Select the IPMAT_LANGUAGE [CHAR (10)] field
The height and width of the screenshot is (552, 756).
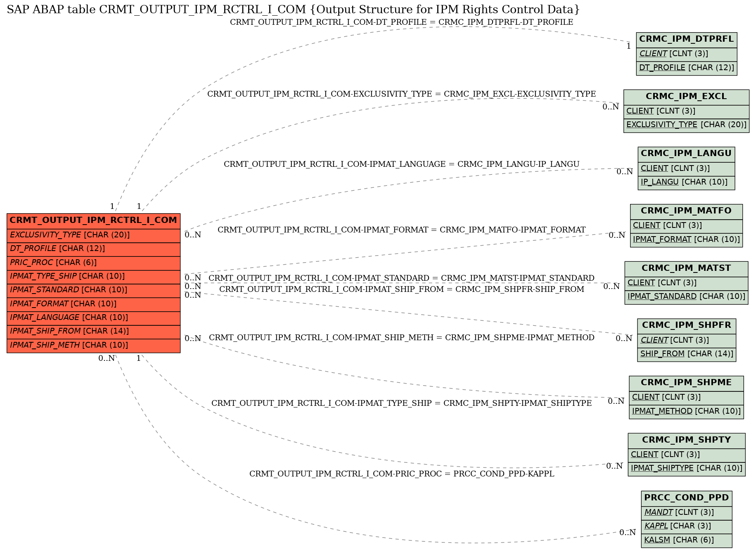(x=93, y=317)
